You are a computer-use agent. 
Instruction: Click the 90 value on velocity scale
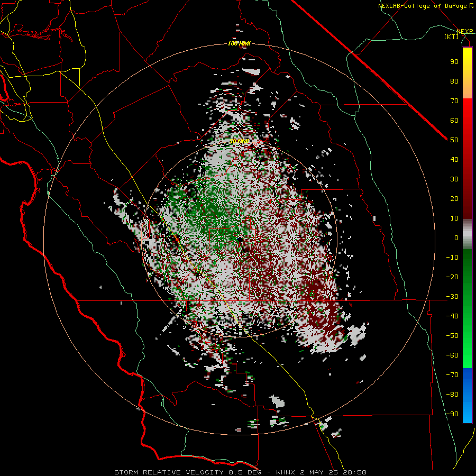[454, 62]
